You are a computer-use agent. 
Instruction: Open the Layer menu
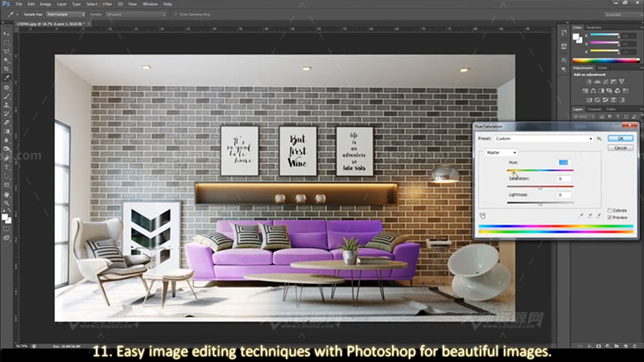coord(62,4)
